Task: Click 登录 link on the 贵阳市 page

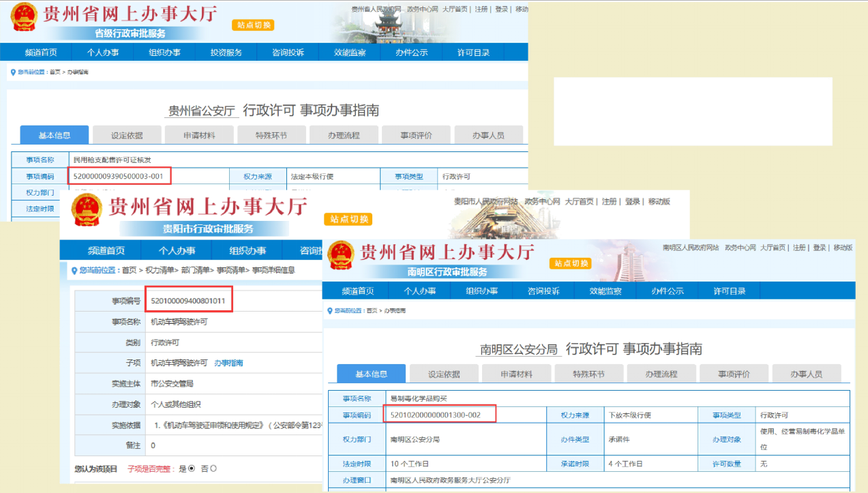Action: coord(633,202)
